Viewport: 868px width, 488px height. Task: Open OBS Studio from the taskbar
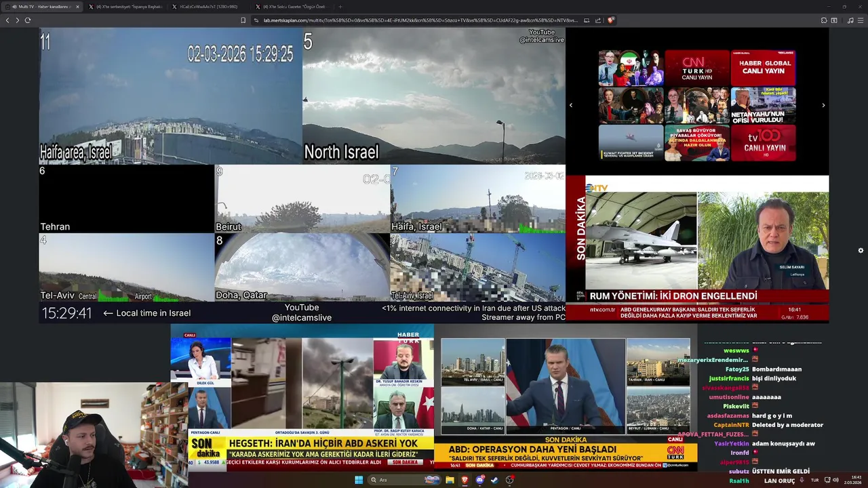click(509, 480)
